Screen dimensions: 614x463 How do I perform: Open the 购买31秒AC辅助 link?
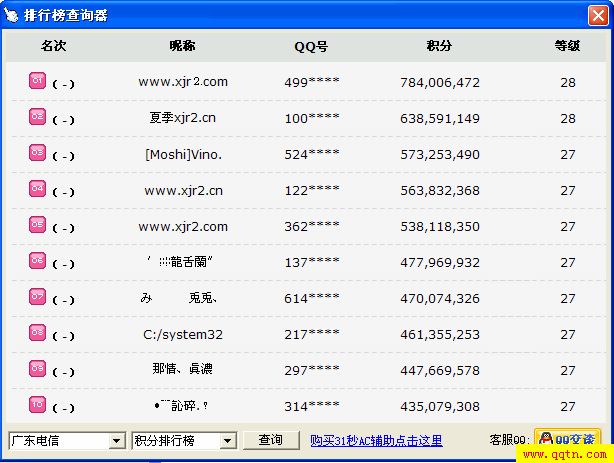click(376, 440)
